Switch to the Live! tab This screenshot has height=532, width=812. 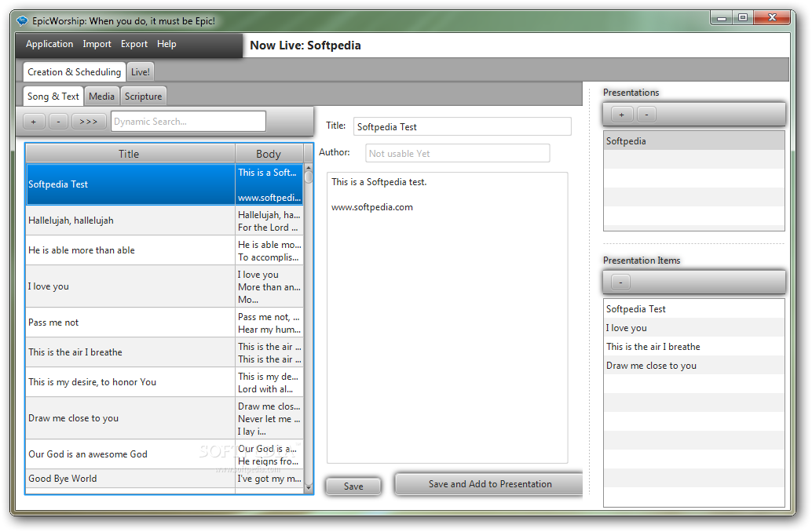tap(141, 72)
